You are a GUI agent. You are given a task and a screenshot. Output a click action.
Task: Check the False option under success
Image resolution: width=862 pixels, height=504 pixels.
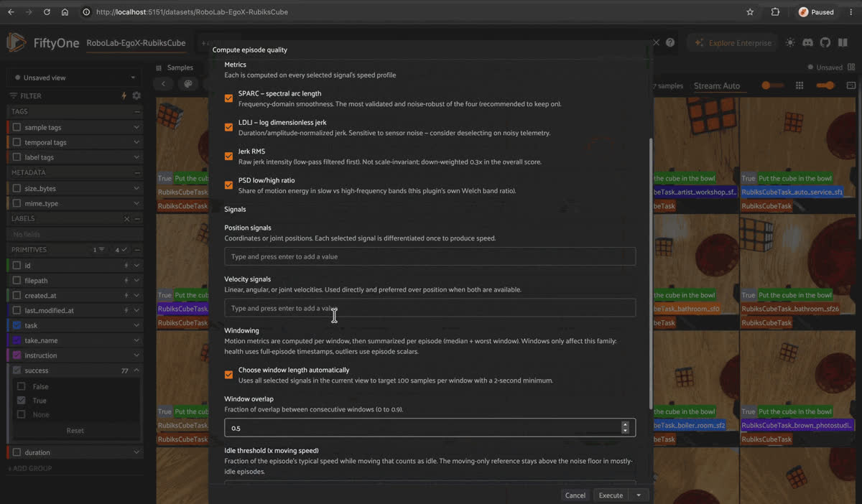[x=22, y=386]
